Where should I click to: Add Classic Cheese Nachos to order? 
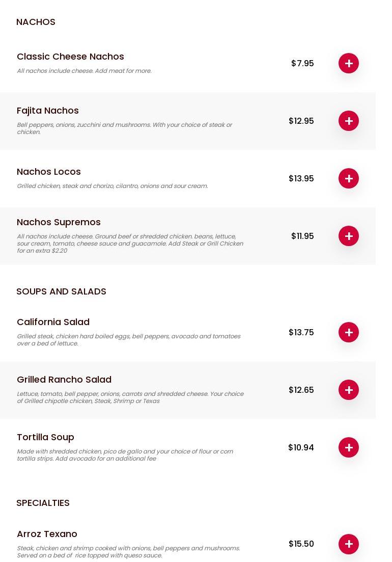click(x=349, y=63)
